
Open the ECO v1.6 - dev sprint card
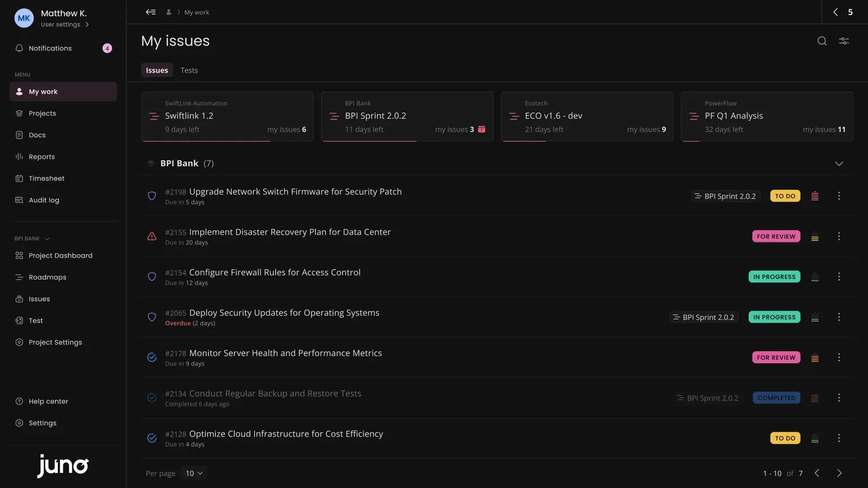click(587, 116)
